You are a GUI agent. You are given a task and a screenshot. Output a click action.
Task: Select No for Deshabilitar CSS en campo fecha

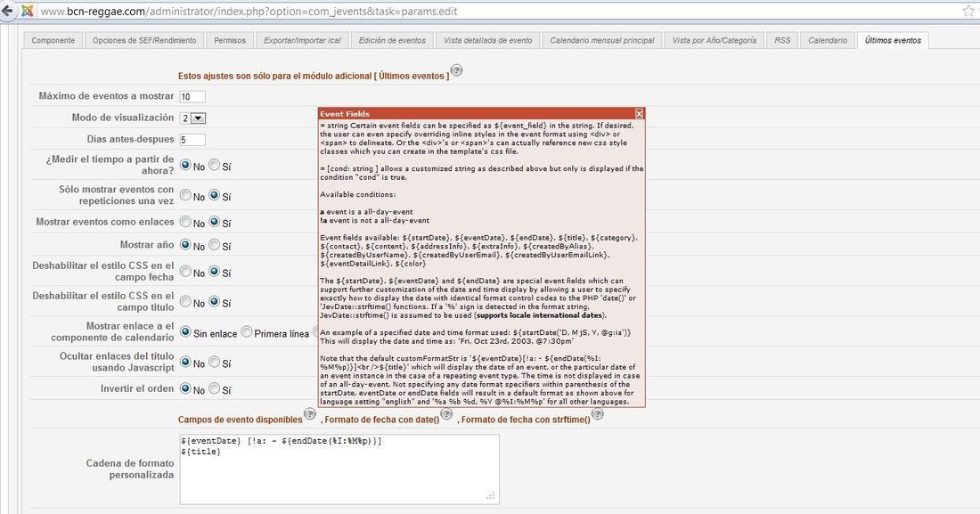[x=185, y=272]
